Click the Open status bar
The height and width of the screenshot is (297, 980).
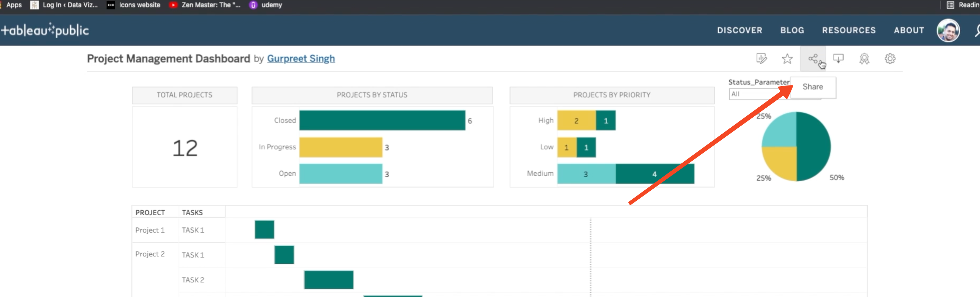341,174
